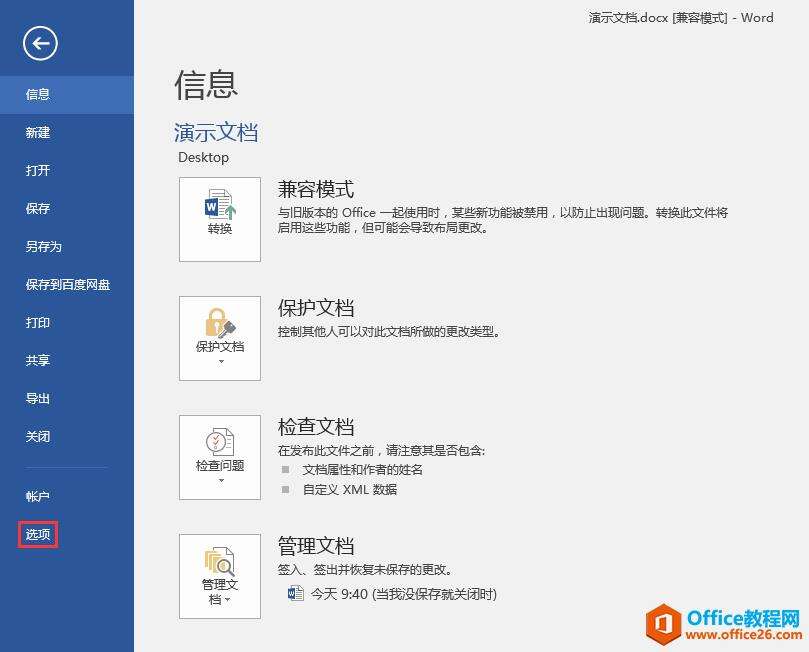Click the back arrow to leave Backstage view

(x=41, y=44)
